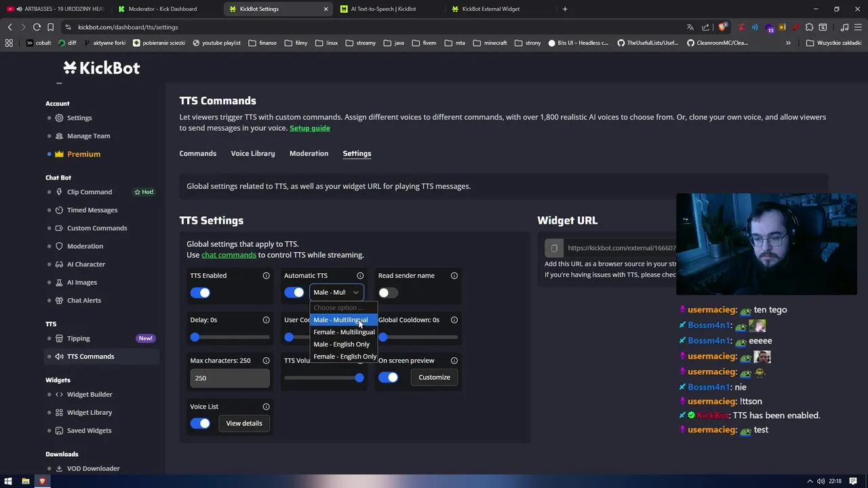Screen dimensions: 868x488
Task: Bookmark this page in browser
Action: click(x=50, y=27)
